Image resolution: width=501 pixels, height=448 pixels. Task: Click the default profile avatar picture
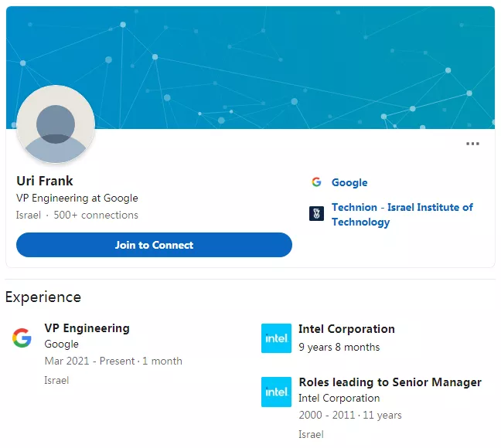(x=56, y=124)
